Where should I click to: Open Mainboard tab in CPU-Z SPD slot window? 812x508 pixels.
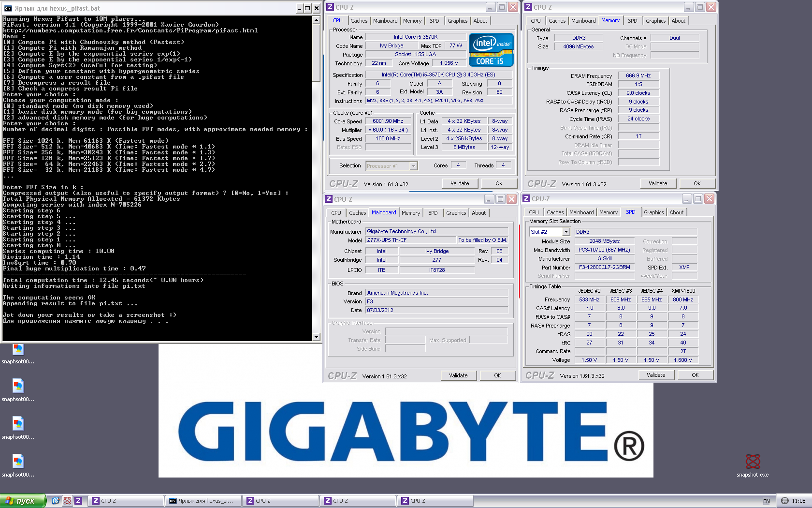click(x=581, y=212)
